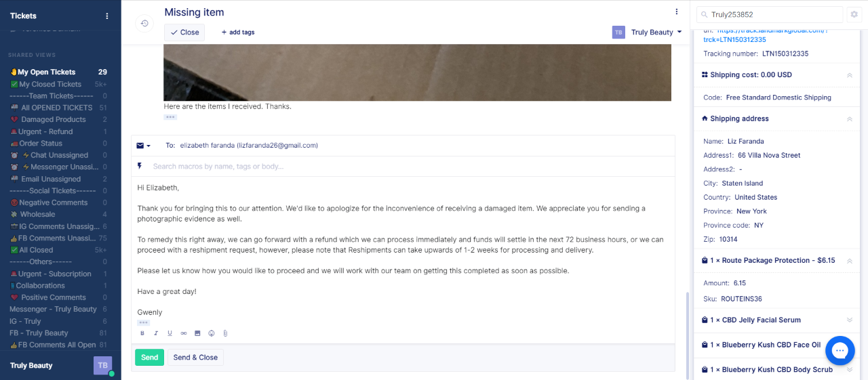The image size is (868, 380).
Task: Attach a file with the paperclip icon
Action: [x=225, y=333]
